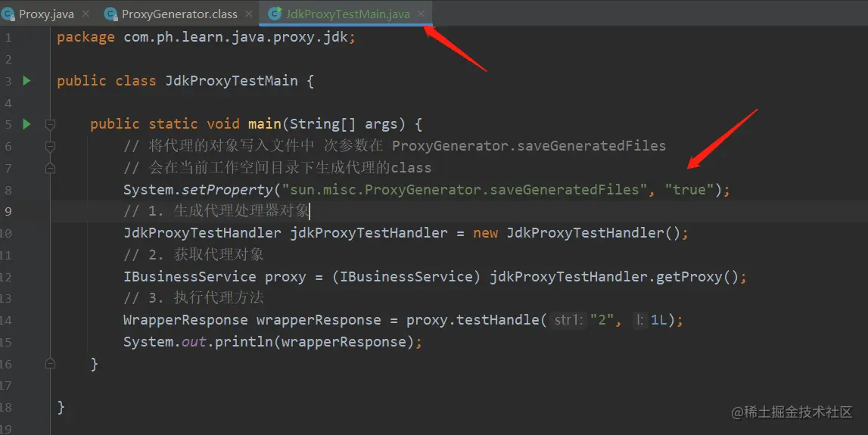Click the String[] args parameter
This screenshot has width=868, height=435.
347,124
